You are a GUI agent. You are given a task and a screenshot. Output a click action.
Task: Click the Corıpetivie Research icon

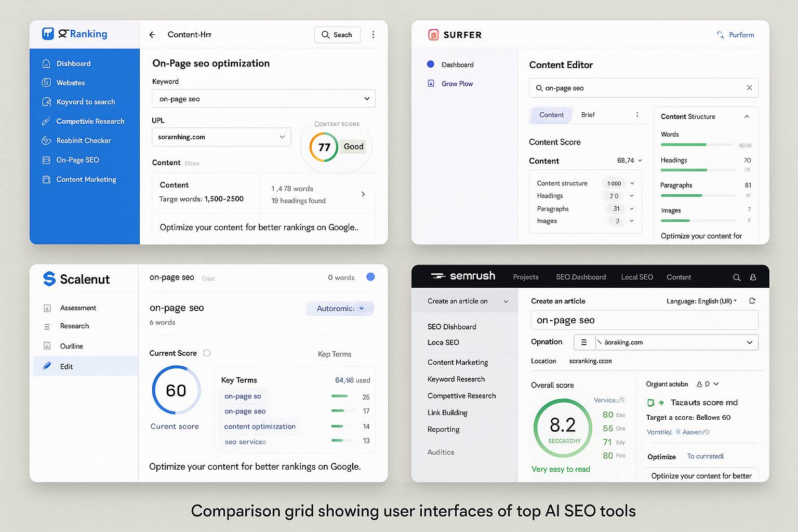[x=46, y=121]
